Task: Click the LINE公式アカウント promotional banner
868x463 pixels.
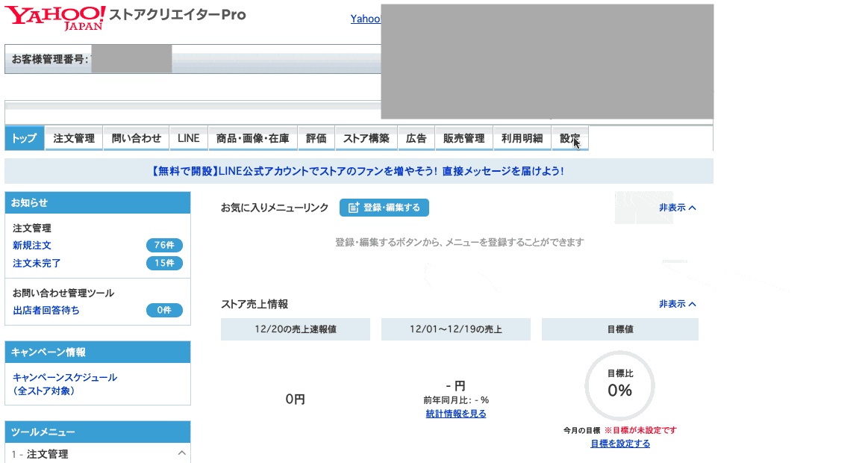Action: (358, 171)
